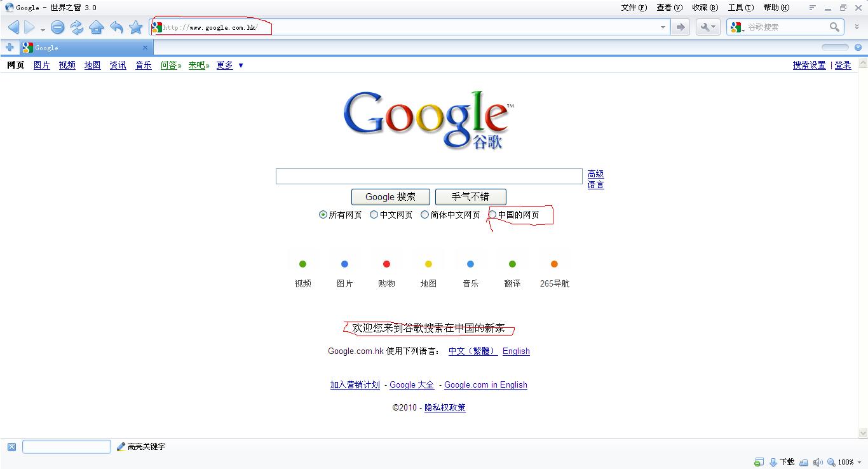Open the 加入营销计划 link
The image size is (868, 469).
(355, 385)
